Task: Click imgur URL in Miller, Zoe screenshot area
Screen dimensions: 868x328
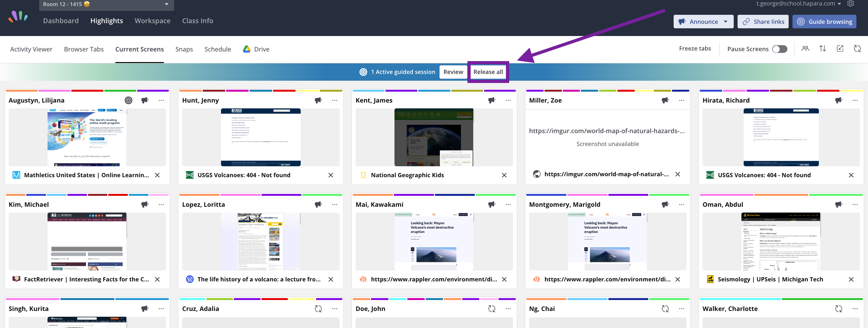Action: tap(607, 131)
